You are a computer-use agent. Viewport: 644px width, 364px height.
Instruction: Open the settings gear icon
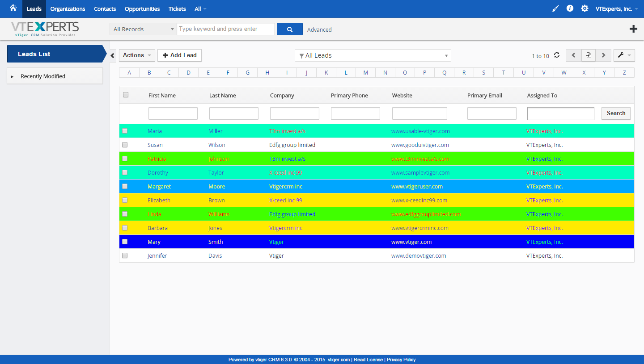(585, 8)
